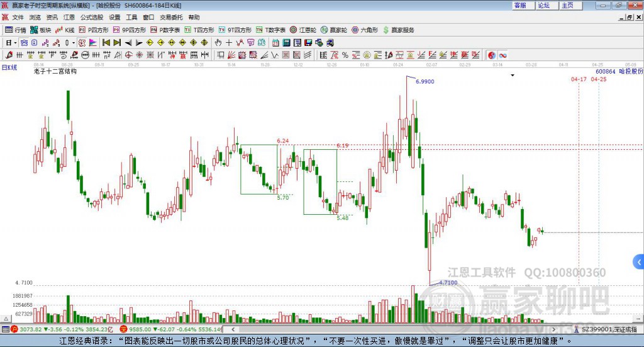Open the 赢家轮 wheel tool

click(334, 30)
